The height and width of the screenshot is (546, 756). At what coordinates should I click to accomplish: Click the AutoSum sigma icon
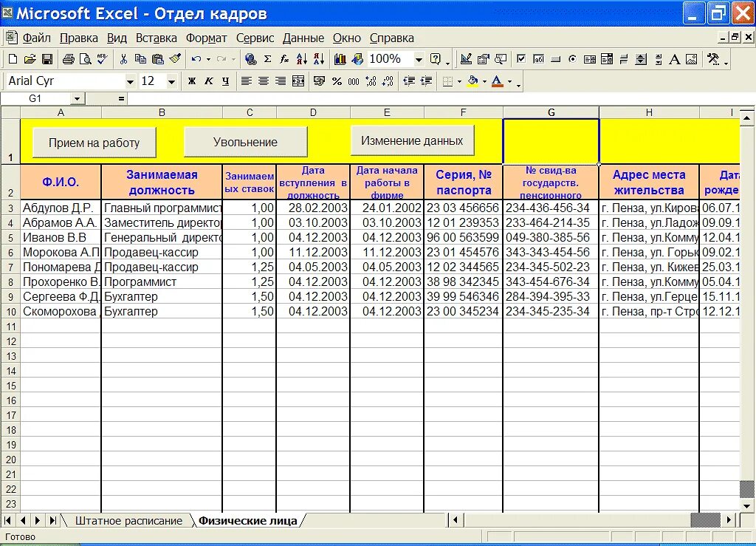[x=267, y=59]
